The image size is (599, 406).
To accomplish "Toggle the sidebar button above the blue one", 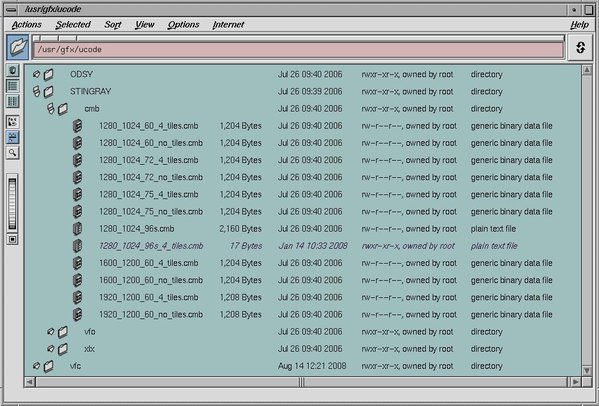I will (13, 122).
